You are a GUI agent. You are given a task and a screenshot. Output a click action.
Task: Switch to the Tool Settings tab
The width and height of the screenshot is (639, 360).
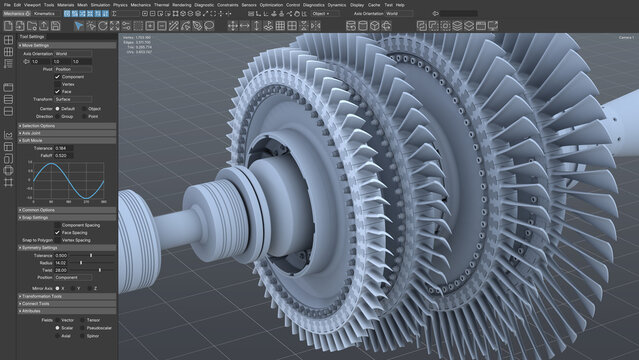(x=32, y=37)
